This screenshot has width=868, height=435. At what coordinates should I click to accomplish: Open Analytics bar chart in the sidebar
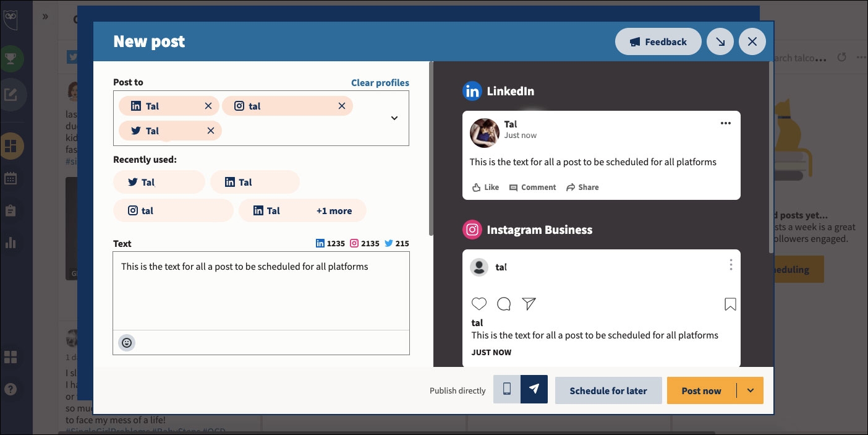click(x=11, y=242)
